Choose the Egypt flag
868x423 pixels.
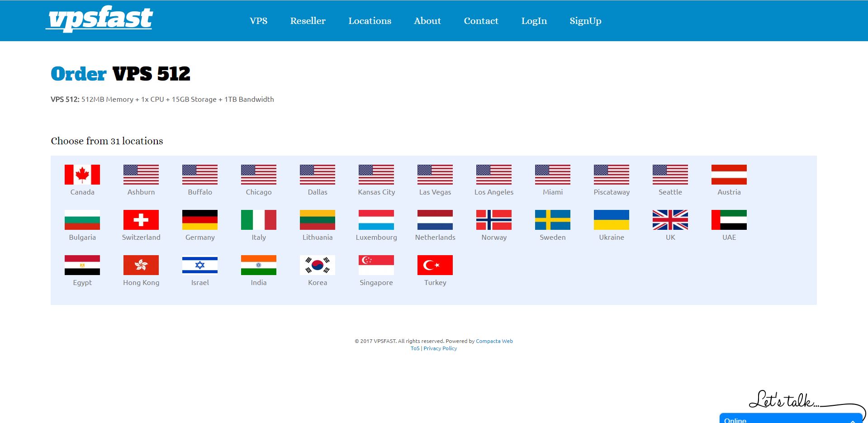[x=82, y=265]
